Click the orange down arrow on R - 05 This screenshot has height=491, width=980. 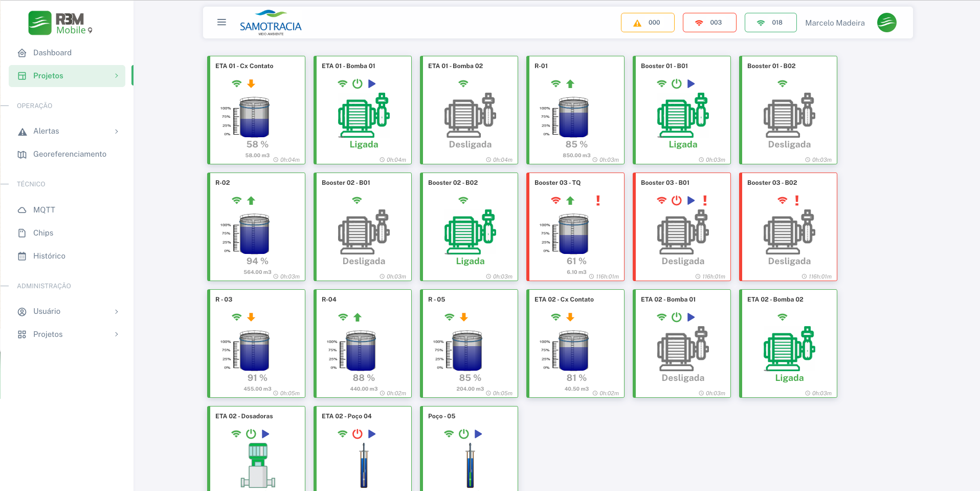click(464, 317)
